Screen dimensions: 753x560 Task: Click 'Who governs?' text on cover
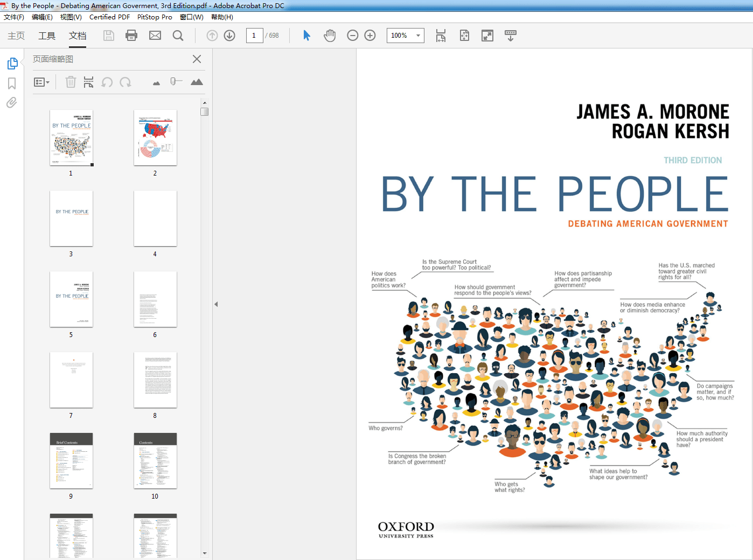[386, 429]
